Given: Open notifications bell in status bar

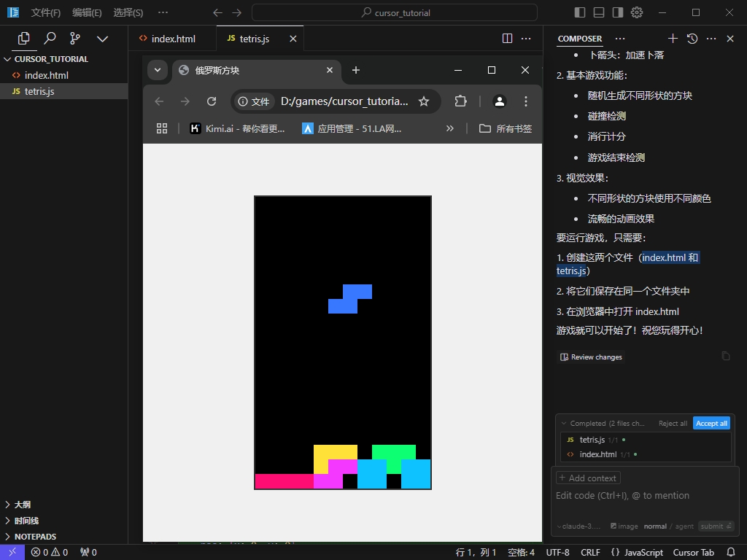Looking at the screenshot, I should 731,552.
